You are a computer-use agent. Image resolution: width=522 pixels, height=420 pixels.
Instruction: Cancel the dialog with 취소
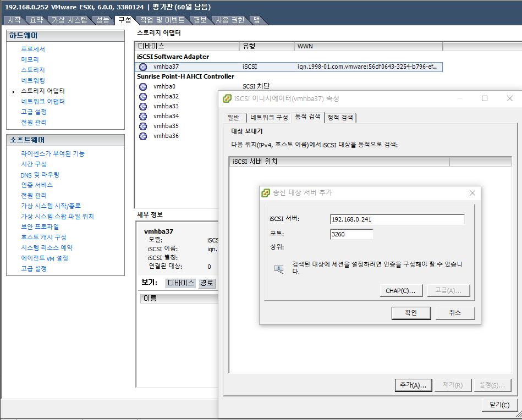tap(455, 313)
